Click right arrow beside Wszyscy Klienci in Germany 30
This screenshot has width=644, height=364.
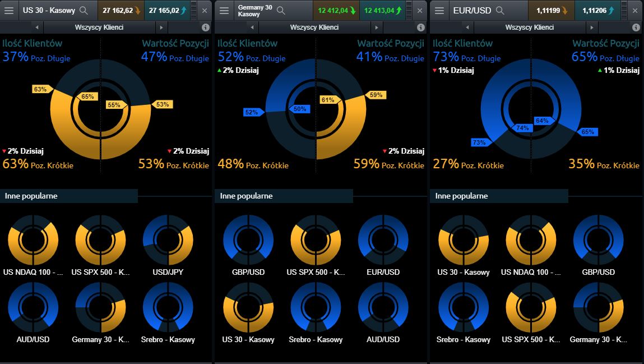click(376, 27)
